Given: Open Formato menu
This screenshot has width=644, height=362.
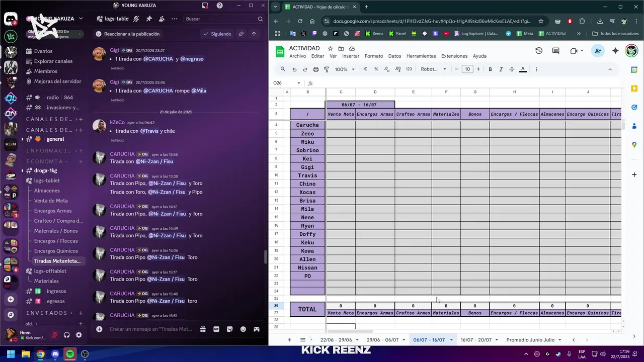Looking at the screenshot, I should [374, 56].
